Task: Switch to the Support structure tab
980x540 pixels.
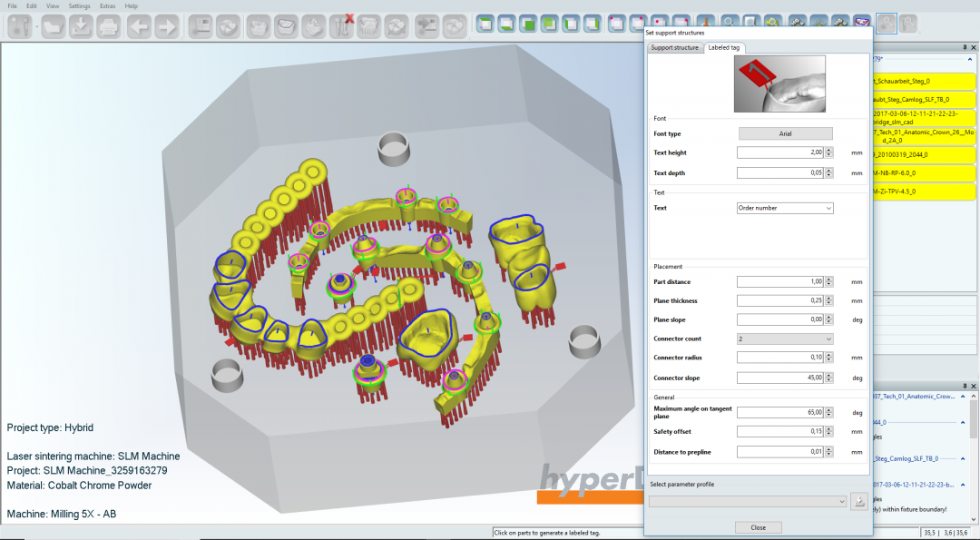Action: (674, 46)
